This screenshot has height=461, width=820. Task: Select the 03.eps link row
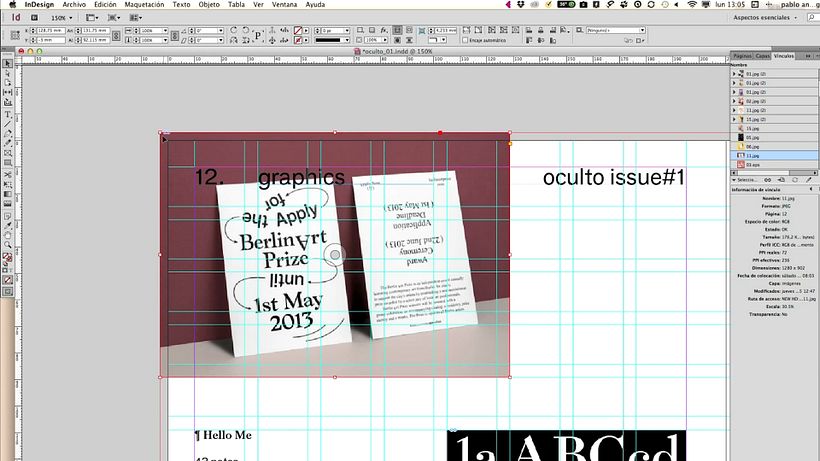click(774, 165)
